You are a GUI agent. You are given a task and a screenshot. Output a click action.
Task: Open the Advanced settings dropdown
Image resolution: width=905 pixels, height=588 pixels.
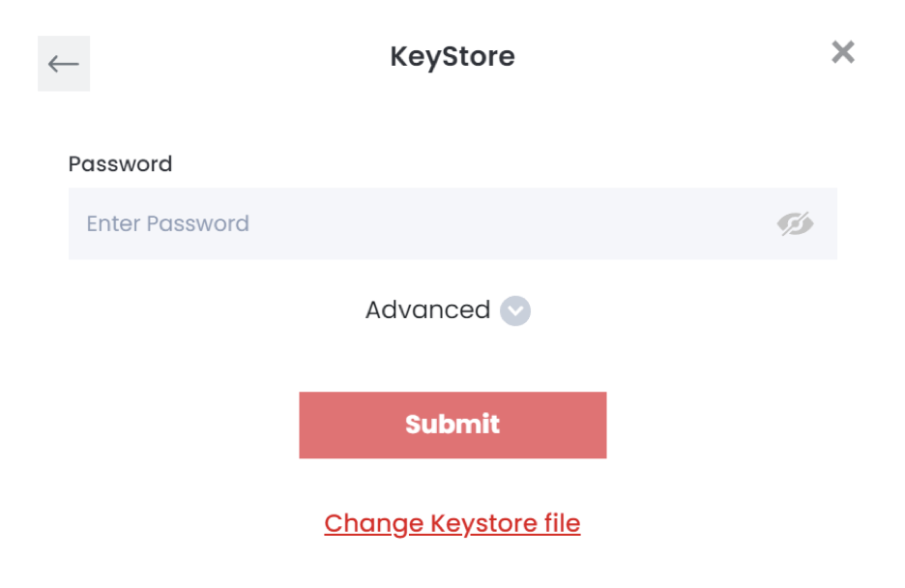coord(514,311)
